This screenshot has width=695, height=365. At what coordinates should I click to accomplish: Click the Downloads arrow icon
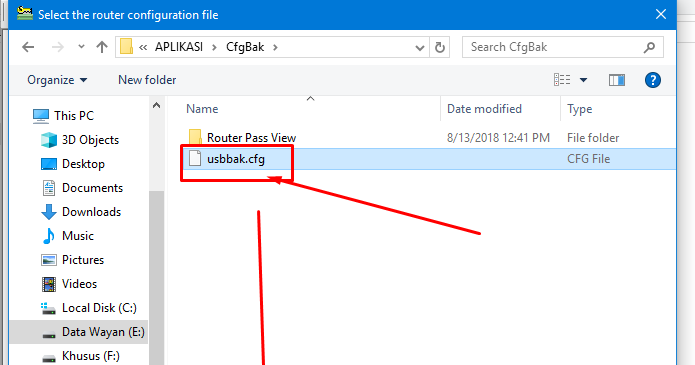pos(49,212)
